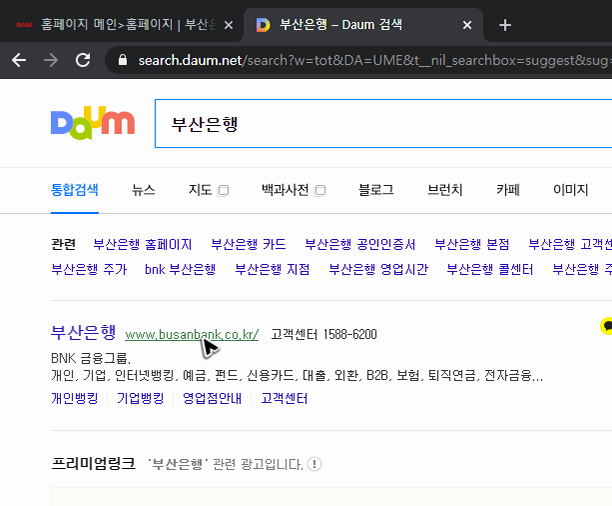Click the 고객센터 1588-6200 text
612x506 pixels.
324,334
